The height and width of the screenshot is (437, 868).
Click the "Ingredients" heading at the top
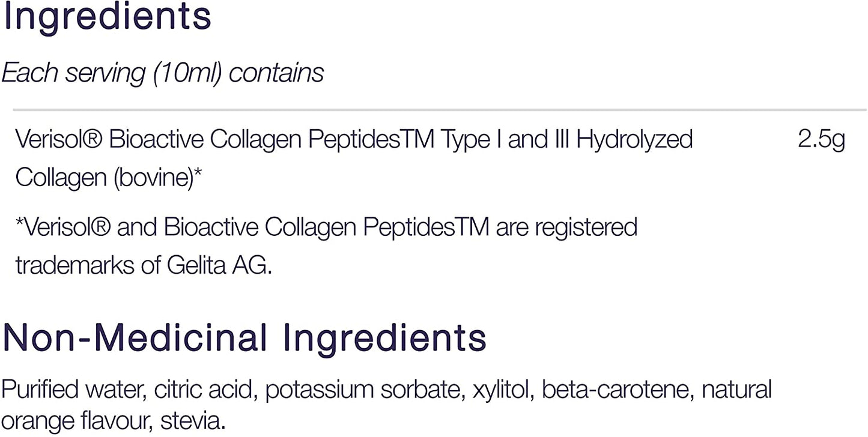click(x=108, y=17)
